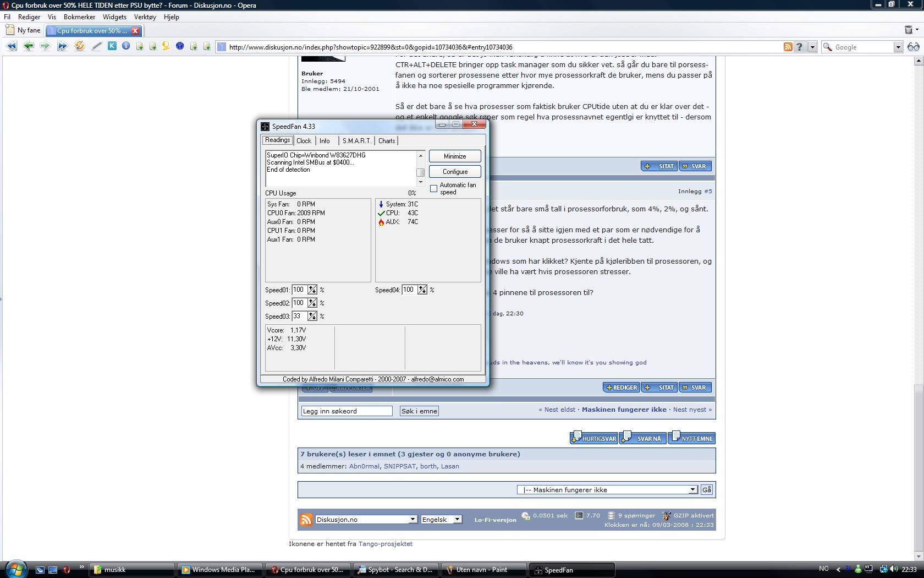924x578 pixels.
Task: Open the Tango-prosjektet link
Action: pyautogui.click(x=386, y=543)
